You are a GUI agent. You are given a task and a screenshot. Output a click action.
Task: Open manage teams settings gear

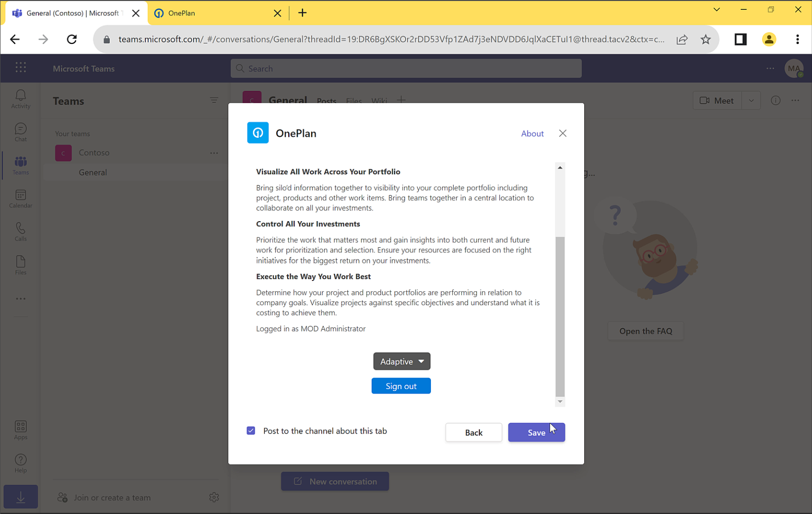click(214, 497)
